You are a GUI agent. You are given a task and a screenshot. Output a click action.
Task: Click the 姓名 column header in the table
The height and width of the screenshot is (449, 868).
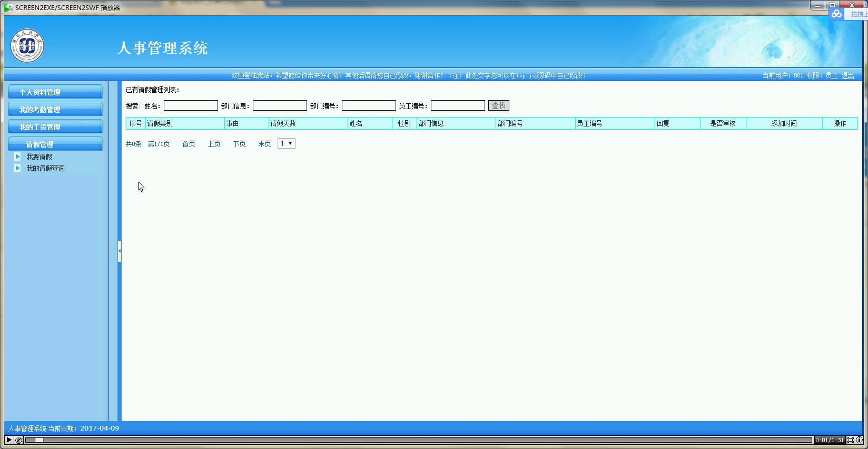point(370,123)
